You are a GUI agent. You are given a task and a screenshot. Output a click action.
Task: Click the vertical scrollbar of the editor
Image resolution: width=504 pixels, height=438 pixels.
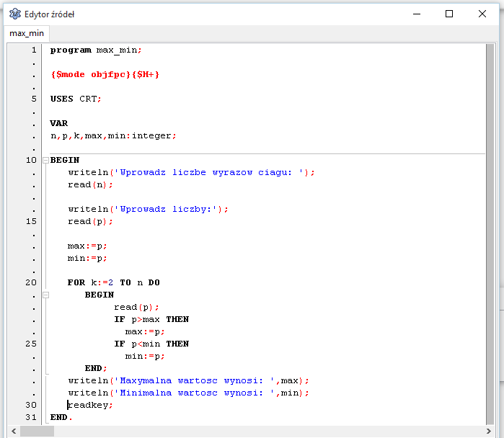(x=490, y=234)
